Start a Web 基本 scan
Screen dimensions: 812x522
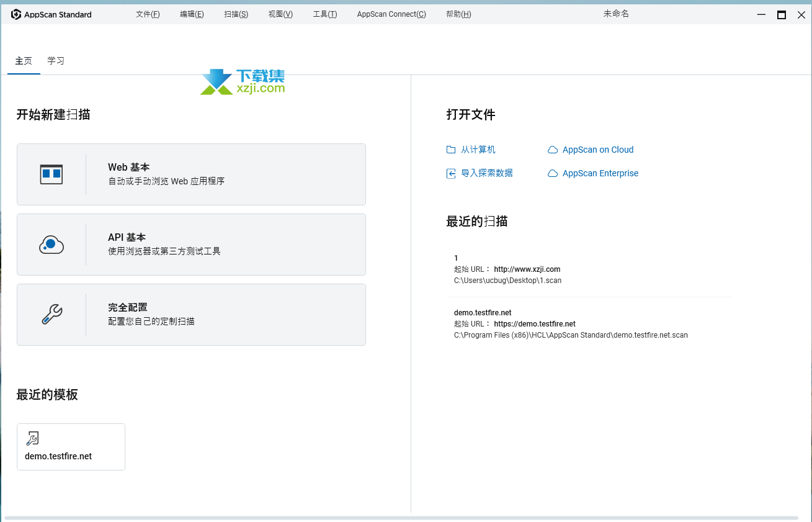pyautogui.click(x=191, y=174)
